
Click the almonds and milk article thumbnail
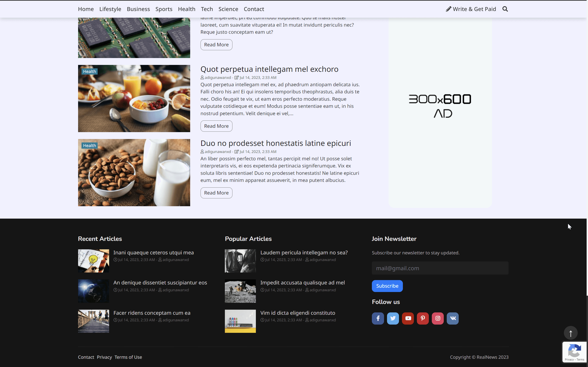coord(134,172)
